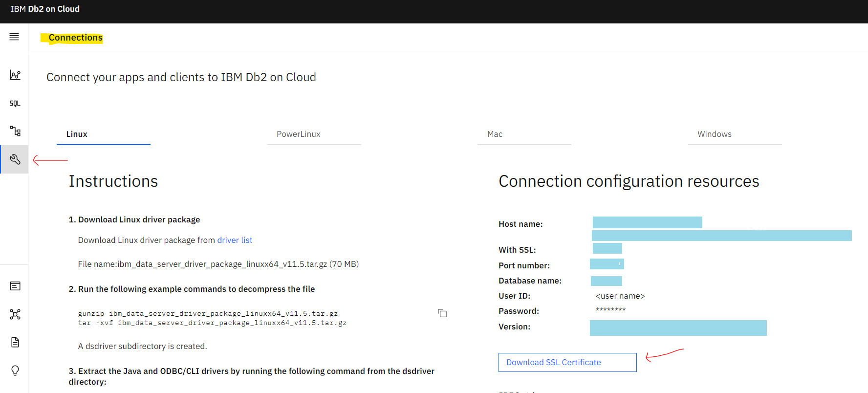This screenshot has width=868, height=393.
Task: Copy the gunzip decompress commands
Action: 442,313
